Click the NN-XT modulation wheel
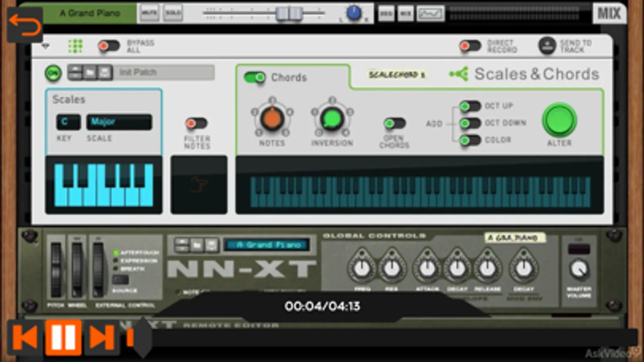644x362 pixels. [77, 269]
